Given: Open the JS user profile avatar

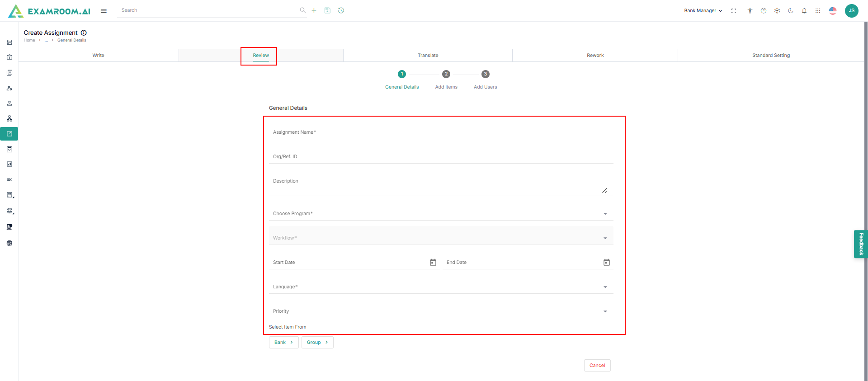Looking at the screenshot, I should [x=852, y=11].
